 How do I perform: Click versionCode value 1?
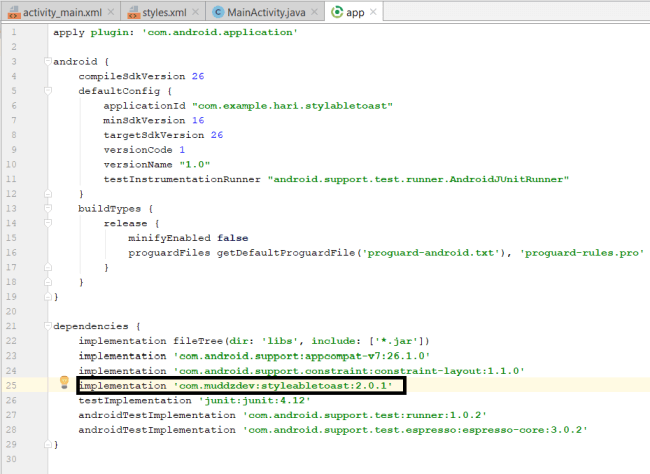pyautogui.click(x=182, y=150)
